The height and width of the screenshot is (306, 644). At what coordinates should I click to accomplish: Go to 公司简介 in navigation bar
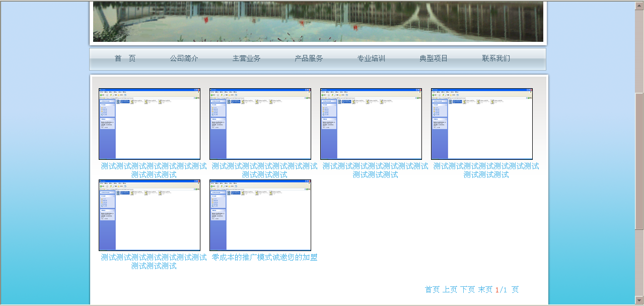(184, 58)
